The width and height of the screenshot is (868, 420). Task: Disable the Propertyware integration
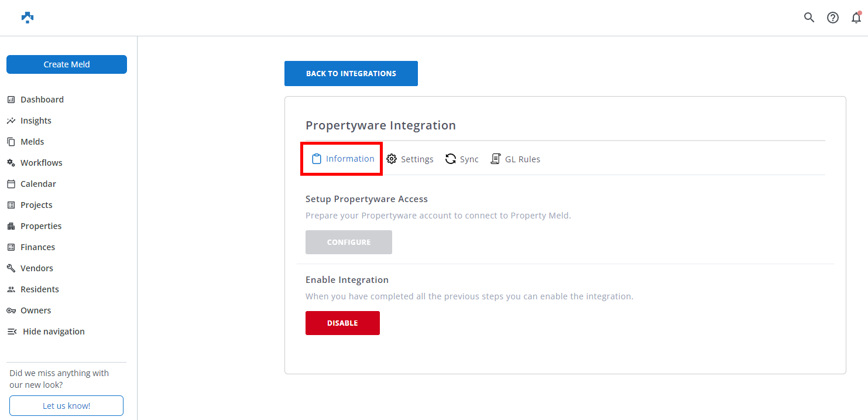(x=342, y=323)
